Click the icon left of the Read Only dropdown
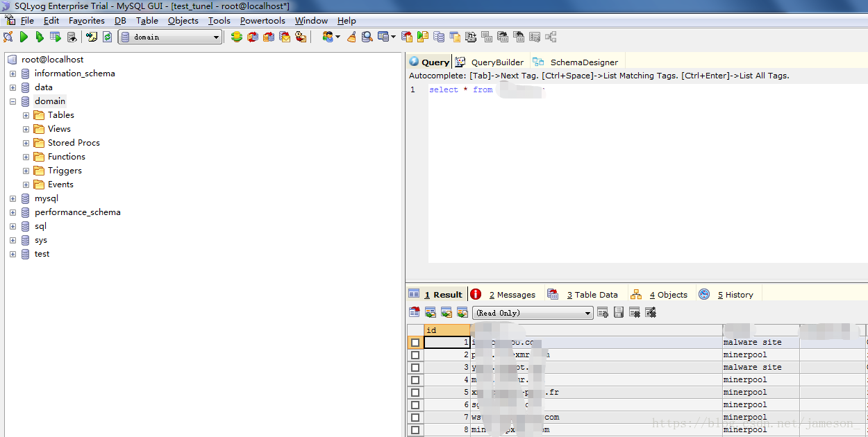 tap(462, 313)
